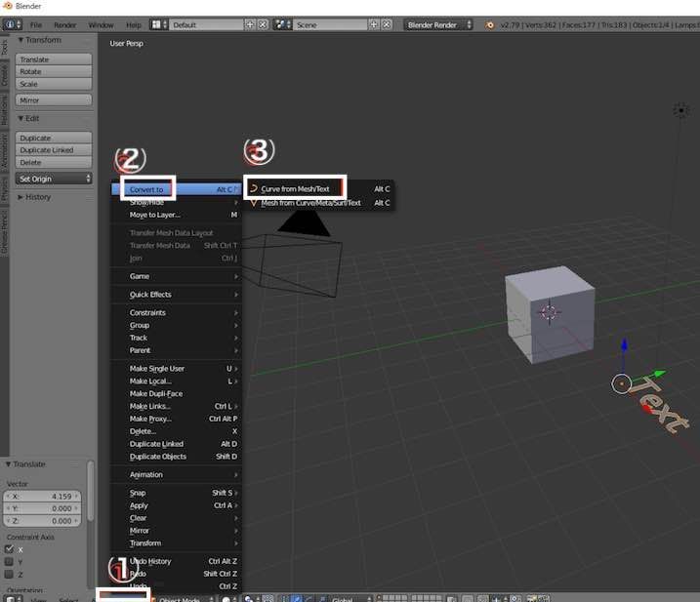The width and height of the screenshot is (700, 602).
Task: Click the Scale tool button
Action: [54, 84]
